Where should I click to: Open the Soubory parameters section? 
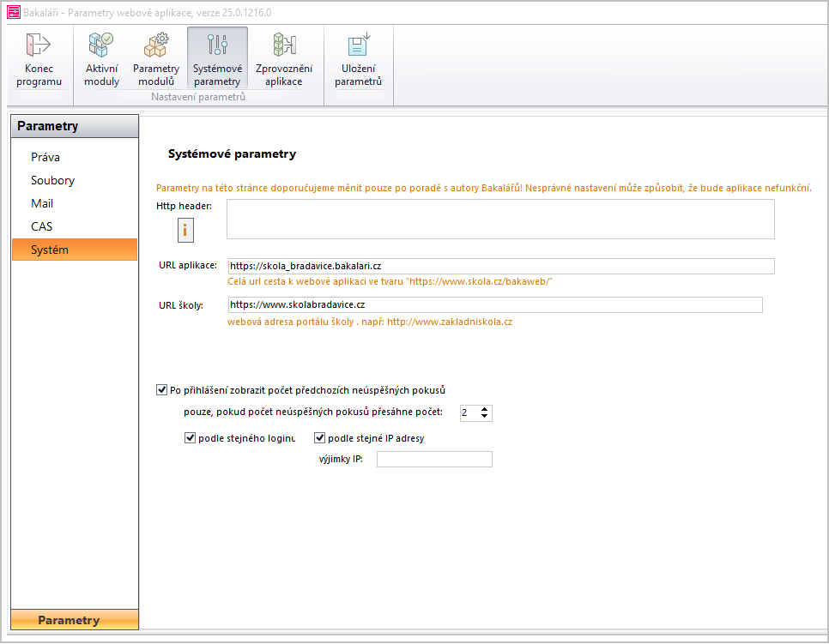(x=52, y=181)
